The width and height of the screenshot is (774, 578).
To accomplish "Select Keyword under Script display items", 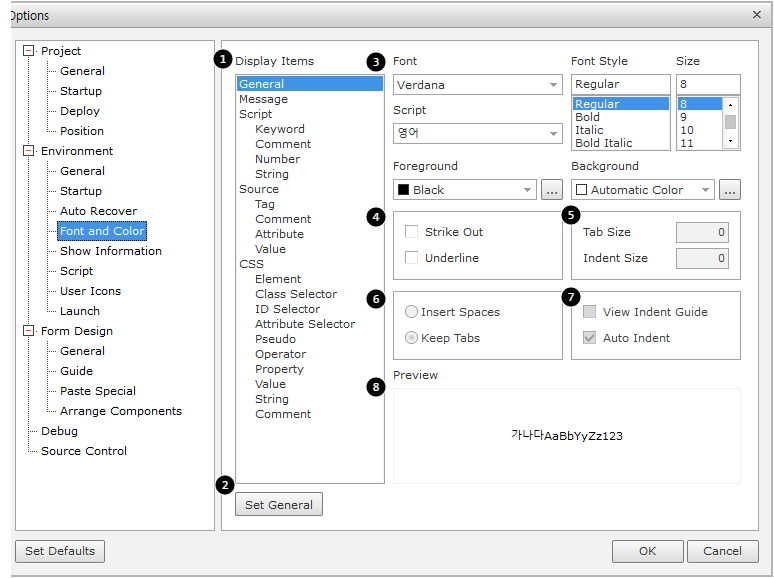I will click(x=279, y=129).
